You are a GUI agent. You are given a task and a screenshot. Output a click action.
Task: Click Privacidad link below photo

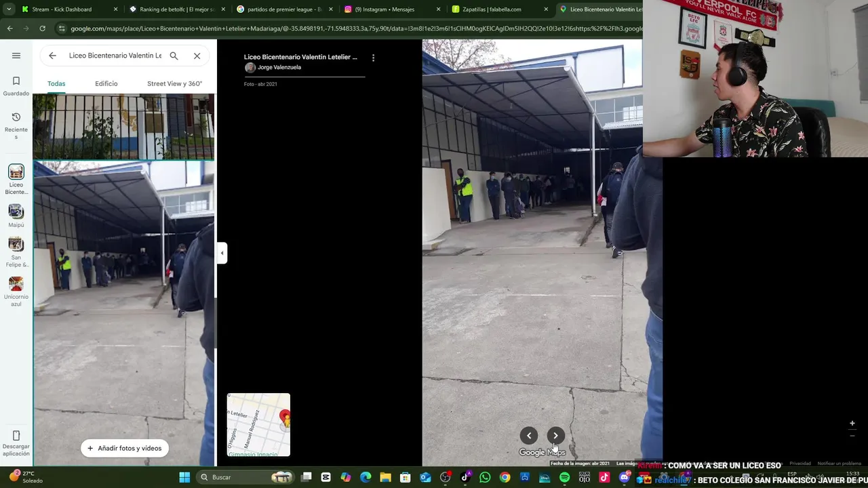pos(800,464)
